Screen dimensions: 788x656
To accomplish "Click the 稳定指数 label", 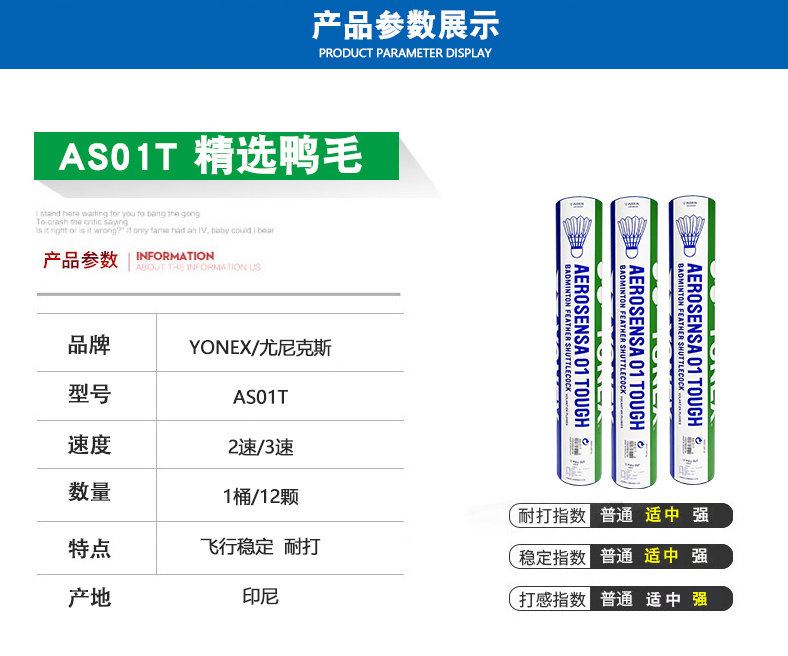I will click(x=552, y=557).
